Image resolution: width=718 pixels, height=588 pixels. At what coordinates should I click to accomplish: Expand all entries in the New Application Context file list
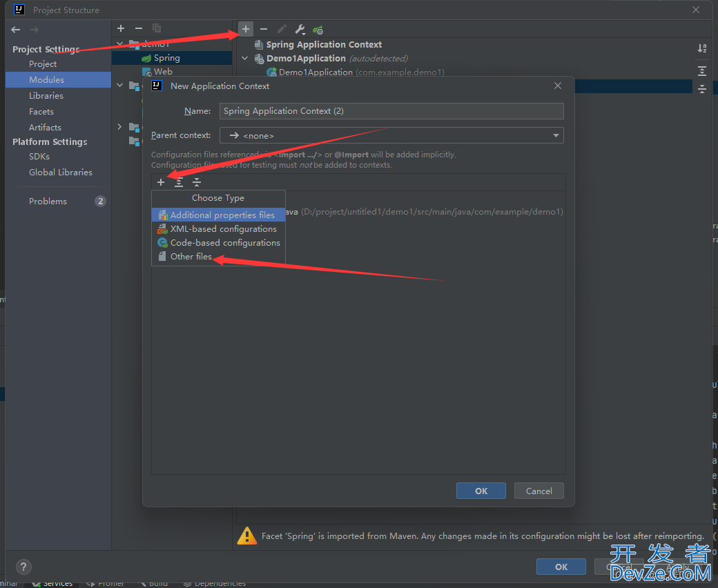pos(179,183)
